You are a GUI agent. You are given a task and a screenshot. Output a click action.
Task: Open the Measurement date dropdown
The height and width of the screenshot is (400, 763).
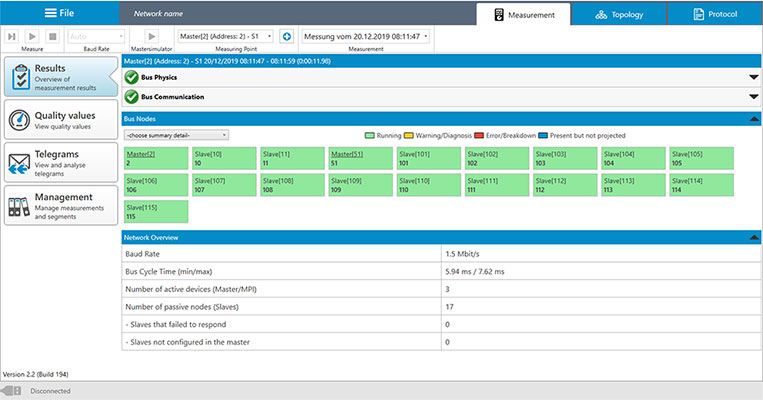pos(365,36)
